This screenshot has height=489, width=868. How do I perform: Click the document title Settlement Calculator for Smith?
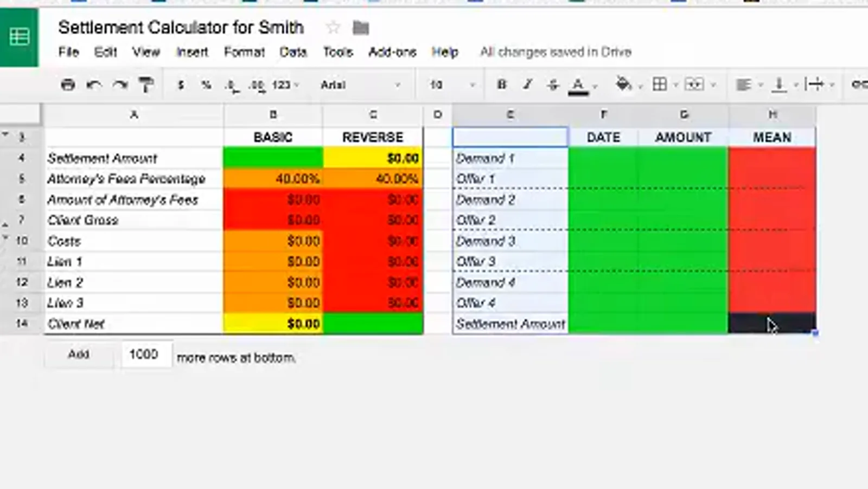point(181,27)
